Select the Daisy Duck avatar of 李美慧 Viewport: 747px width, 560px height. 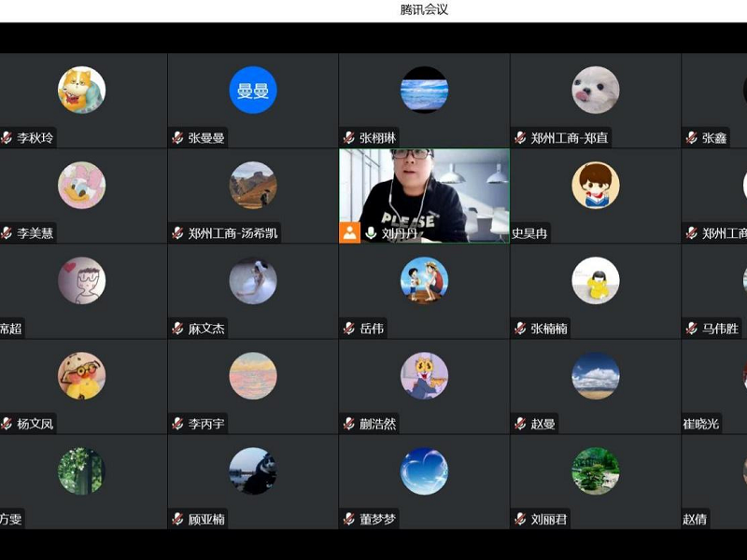[81, 185]
